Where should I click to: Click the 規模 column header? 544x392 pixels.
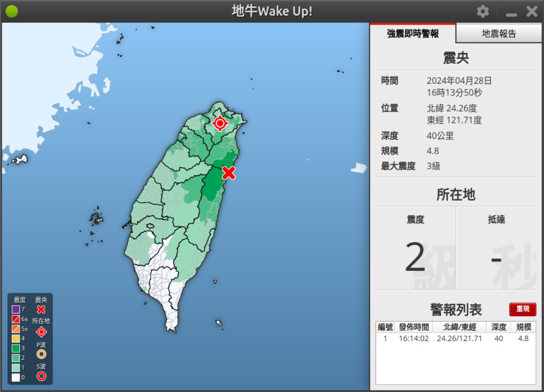tap(523, 327)
